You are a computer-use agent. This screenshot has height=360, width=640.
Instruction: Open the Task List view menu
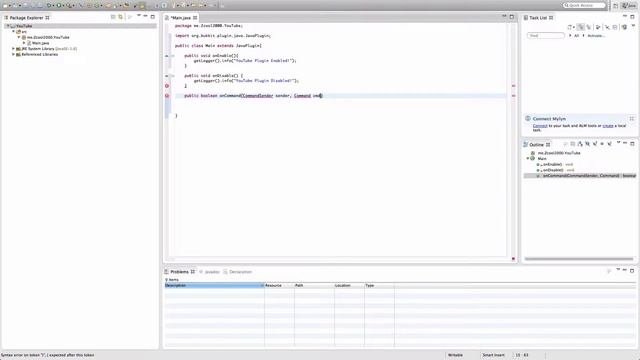633,26
